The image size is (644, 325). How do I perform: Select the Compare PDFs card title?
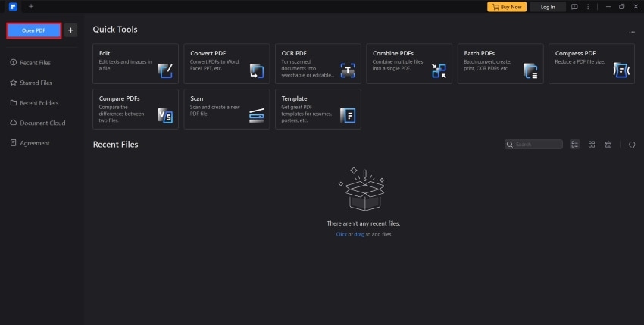(x=119, y=98)
